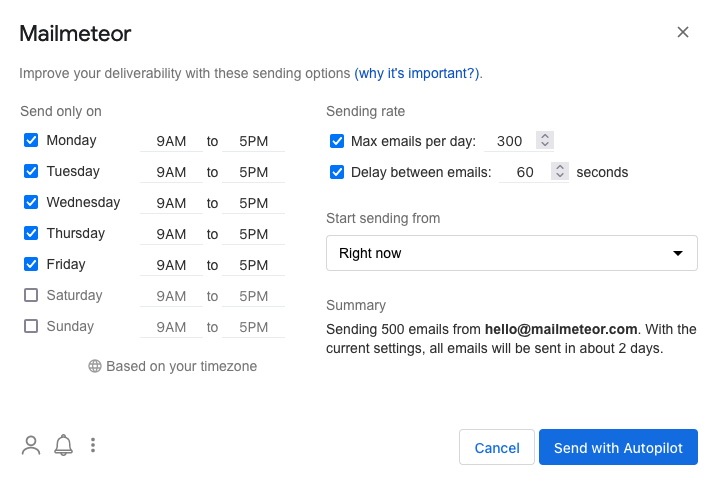Open the three-dot more options menu
717x489 pixels.
pyautogui.click(x=93, y=445)
